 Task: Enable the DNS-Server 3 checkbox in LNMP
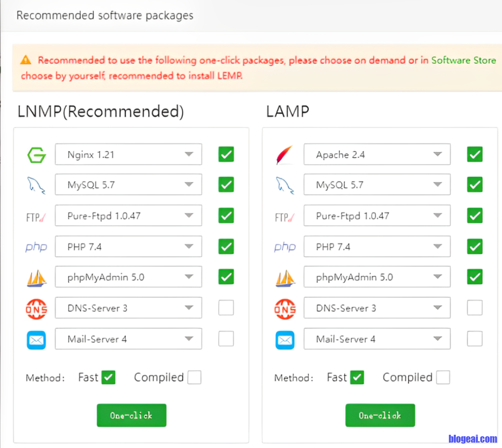coord(226,308)
